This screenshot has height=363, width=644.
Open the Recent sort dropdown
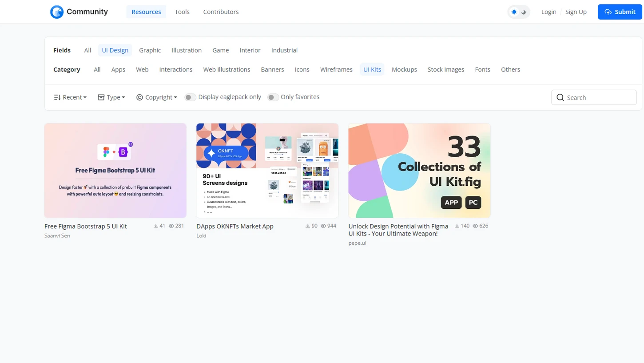pyautogui.click(x=70, y=97)
